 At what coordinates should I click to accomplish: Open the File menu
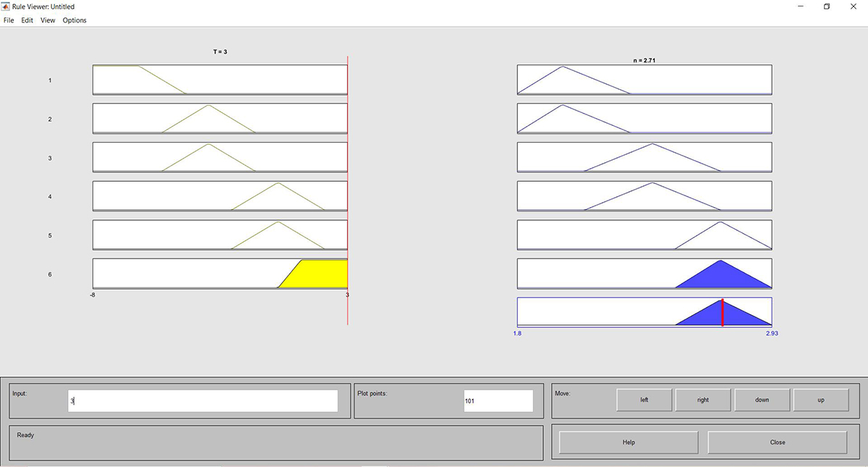click(x=9, y=20)
